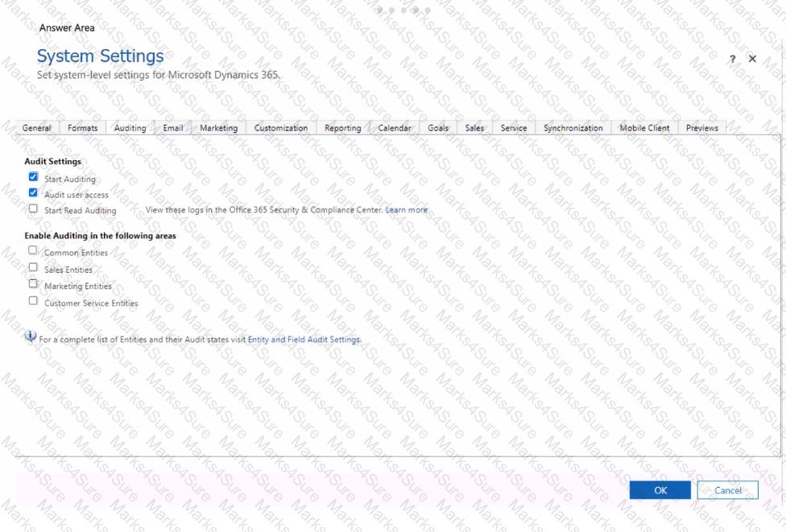This screenshot has height=532, width=786.
Task: Click the information icon beside entities note
Action: tap(31, 338)
